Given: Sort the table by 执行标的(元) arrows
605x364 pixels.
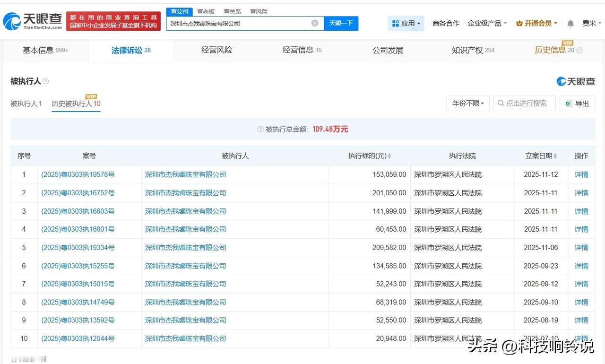Looking at the screenshot, I should click(389, 156).
